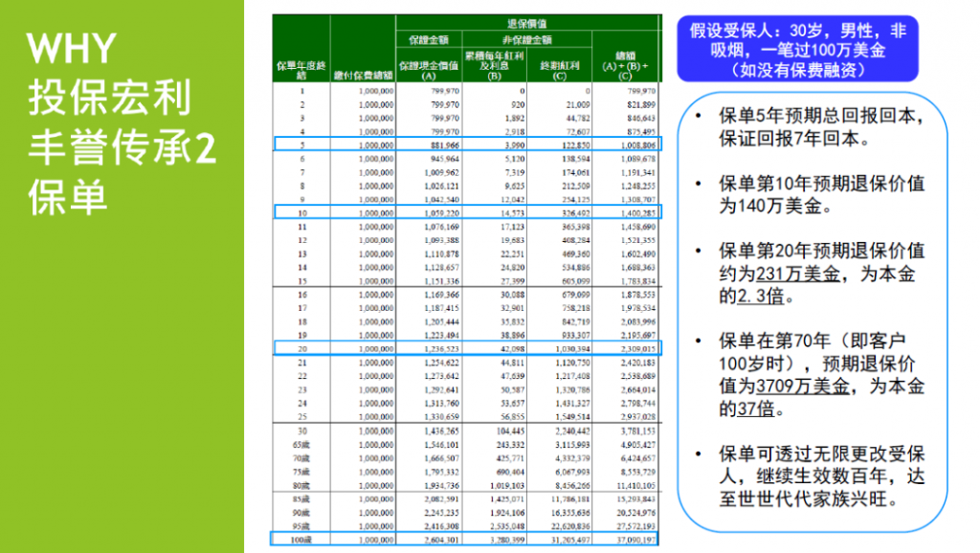Click the '保證金額' column header
Screen dimensions: 980x553
click(x=429, y=40)
